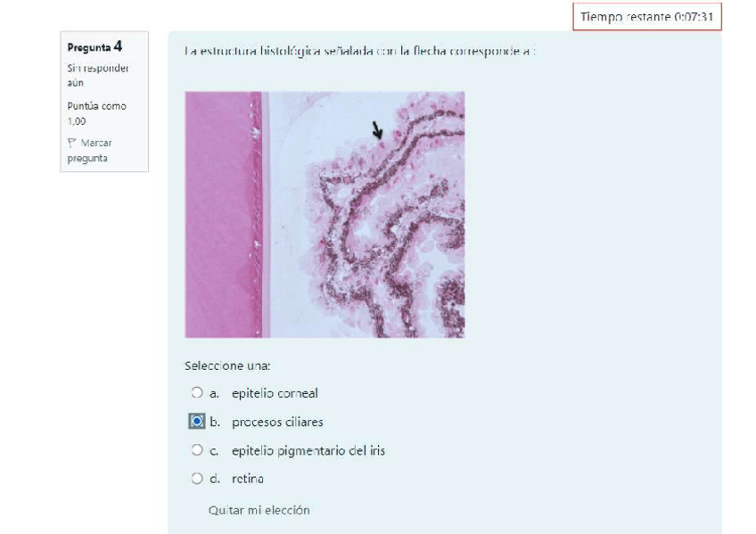Click the Seleccione una prompt text

click(x=227, y=366)
